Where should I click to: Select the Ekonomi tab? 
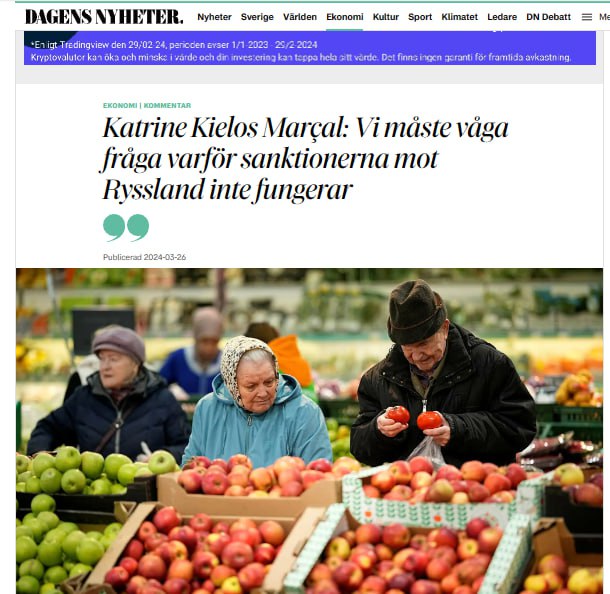pyautogui.click(x=345, y=17)
